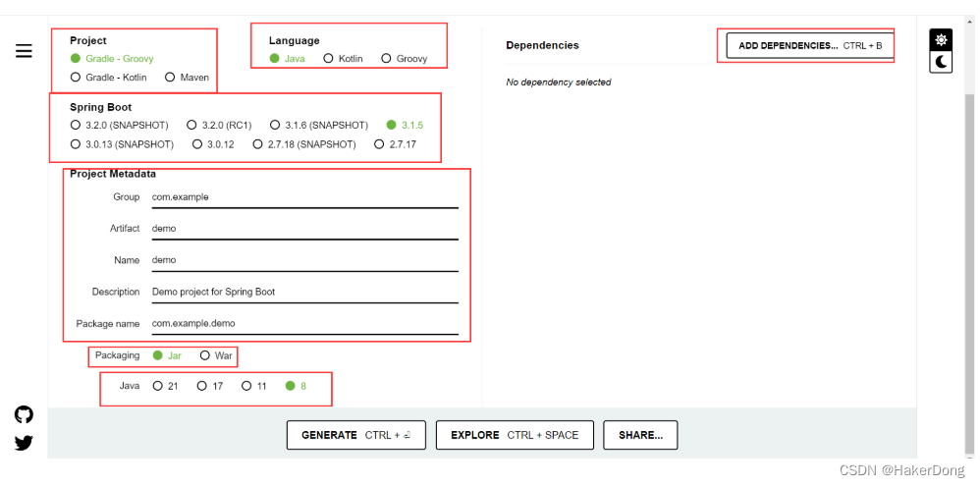Select Maven project type

[187, 78]
